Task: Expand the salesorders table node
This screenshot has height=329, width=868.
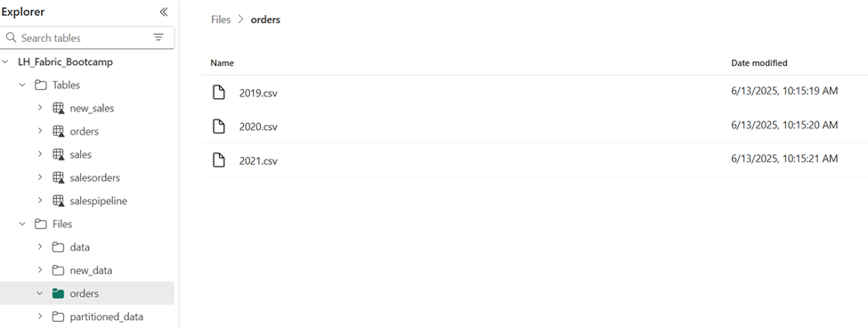Action: click(x=40, y=177)
